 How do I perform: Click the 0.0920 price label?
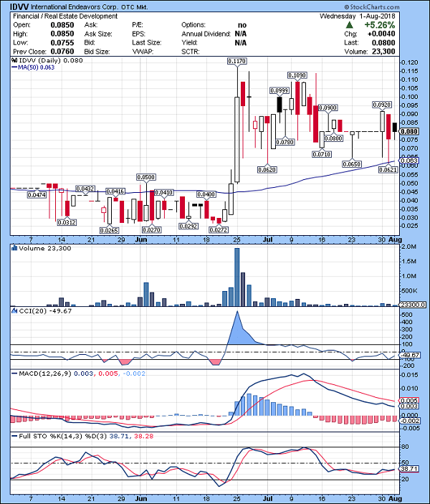coord(382,105)
